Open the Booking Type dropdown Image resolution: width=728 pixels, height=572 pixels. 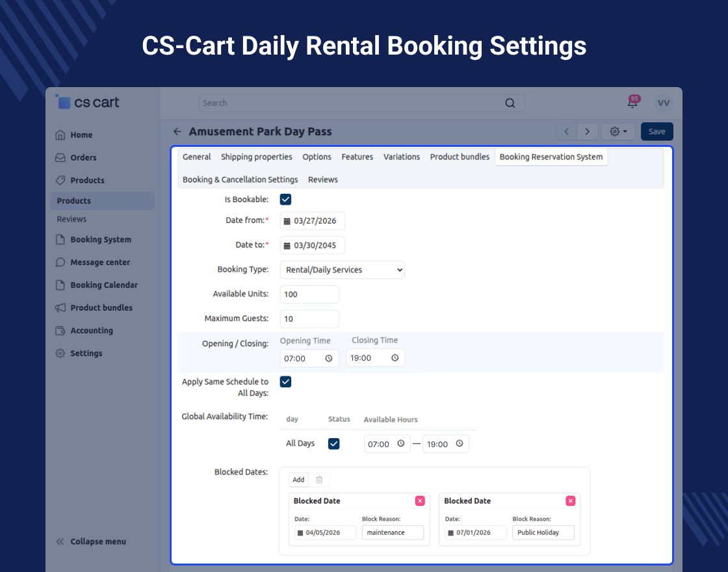[x=342, y=270]
